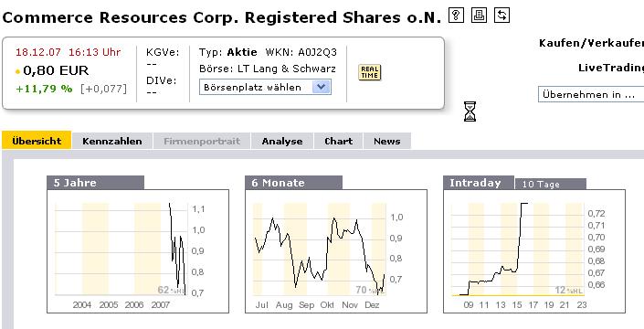The height and width of the screenshot is (329, 644).
Task: Open the Übernehmen in ... dropdown
Action: (591, 94)
